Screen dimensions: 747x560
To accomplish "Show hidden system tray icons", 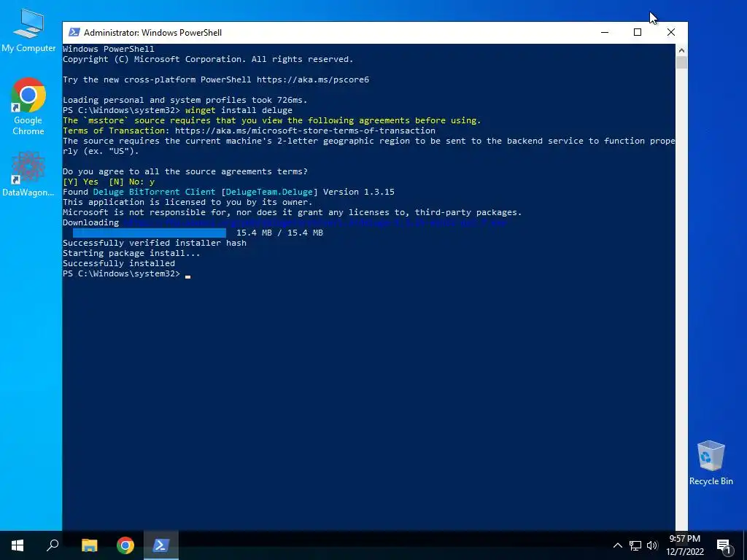I will 617,545.
